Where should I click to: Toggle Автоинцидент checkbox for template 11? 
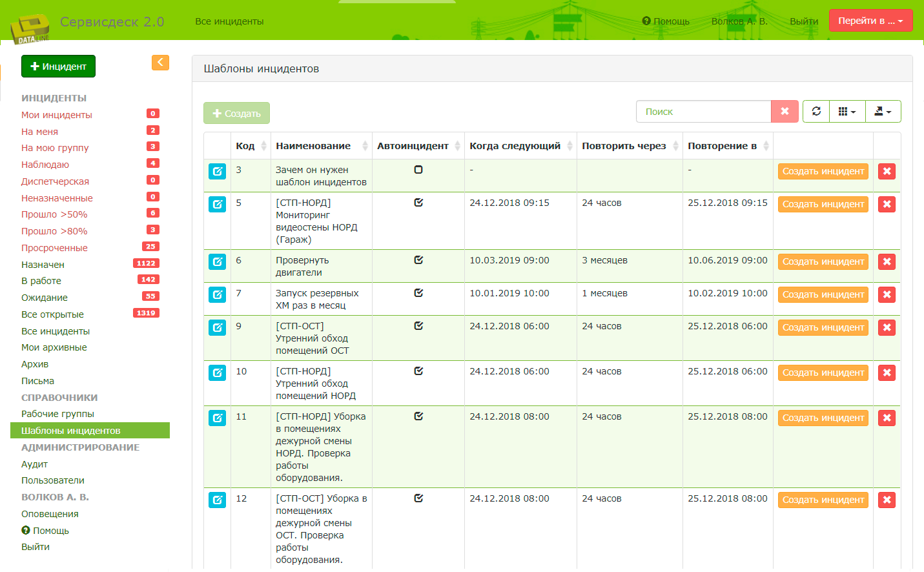418,416
